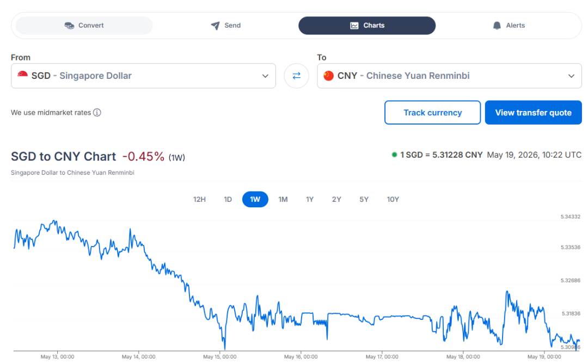Select the 1M time range
This screenshot has width=588, height=364.
click(283, 200)
